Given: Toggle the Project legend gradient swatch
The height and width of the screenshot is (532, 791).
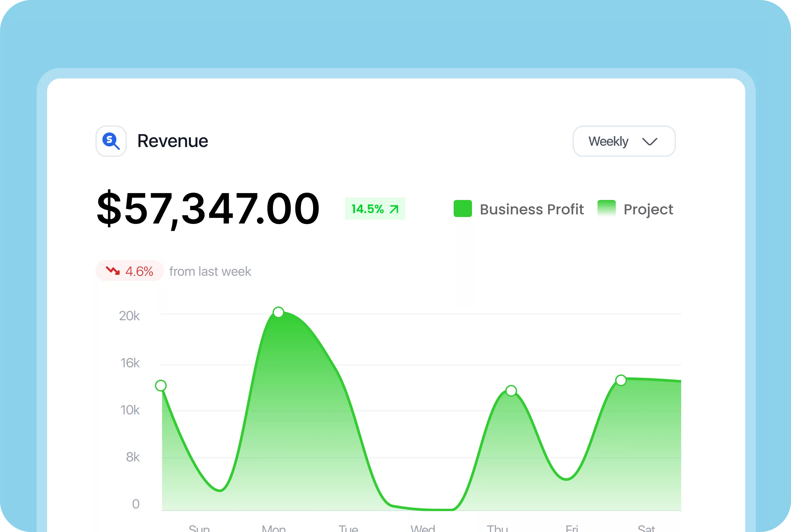Looking at the screenshot, I should [x=606, y=209].
